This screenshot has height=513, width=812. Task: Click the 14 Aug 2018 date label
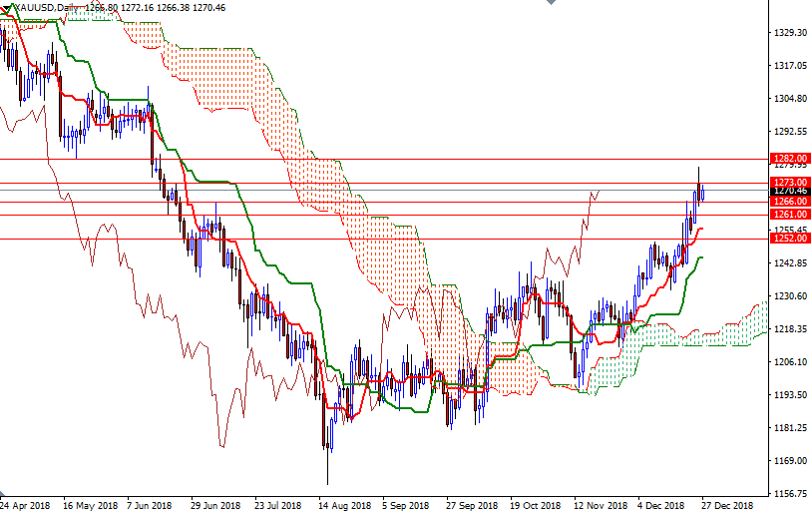[x=344, y=505]
